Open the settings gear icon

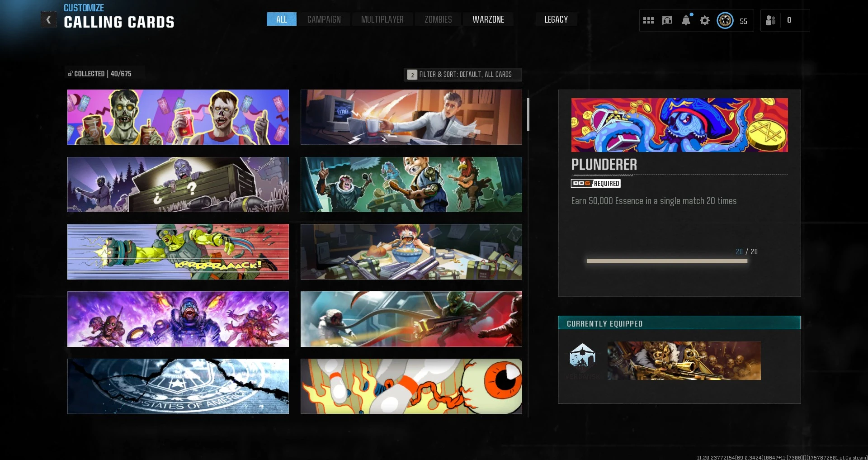pyautogui.click(x=705, y=20)
